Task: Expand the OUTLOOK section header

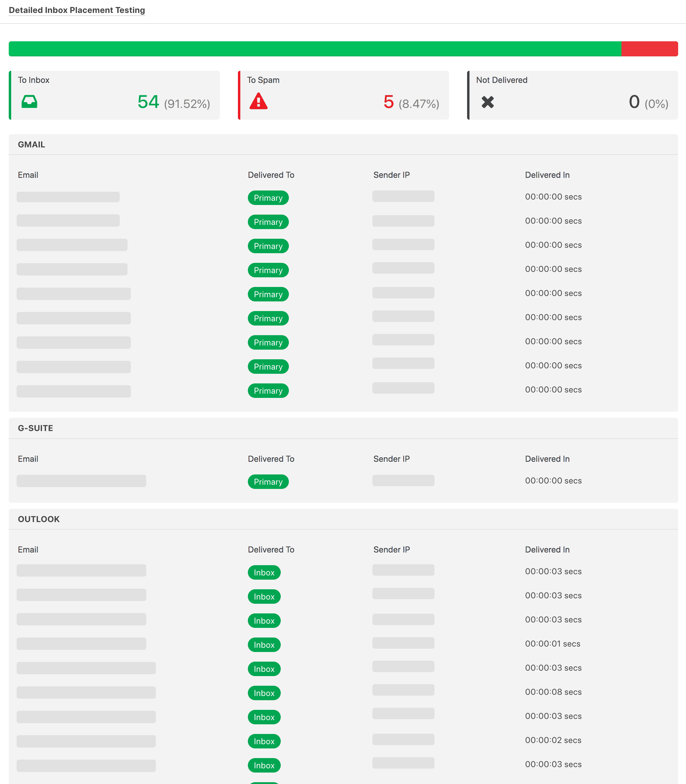Action: [38, 519]
